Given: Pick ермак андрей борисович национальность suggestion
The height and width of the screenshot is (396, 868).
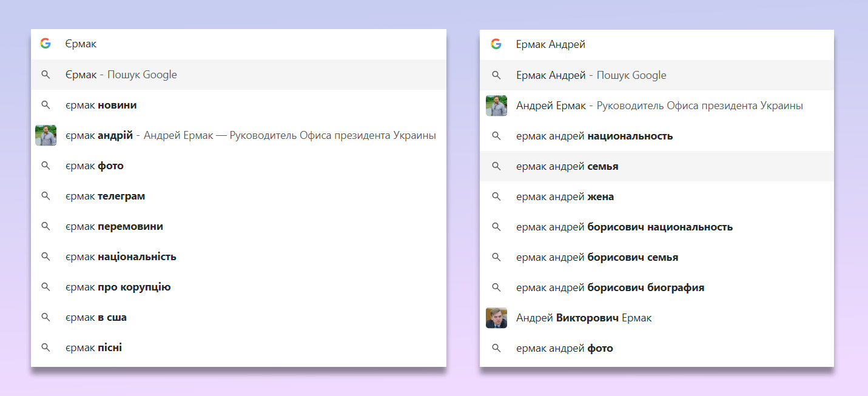Looking at the screenshot, I should coord(657,227).
